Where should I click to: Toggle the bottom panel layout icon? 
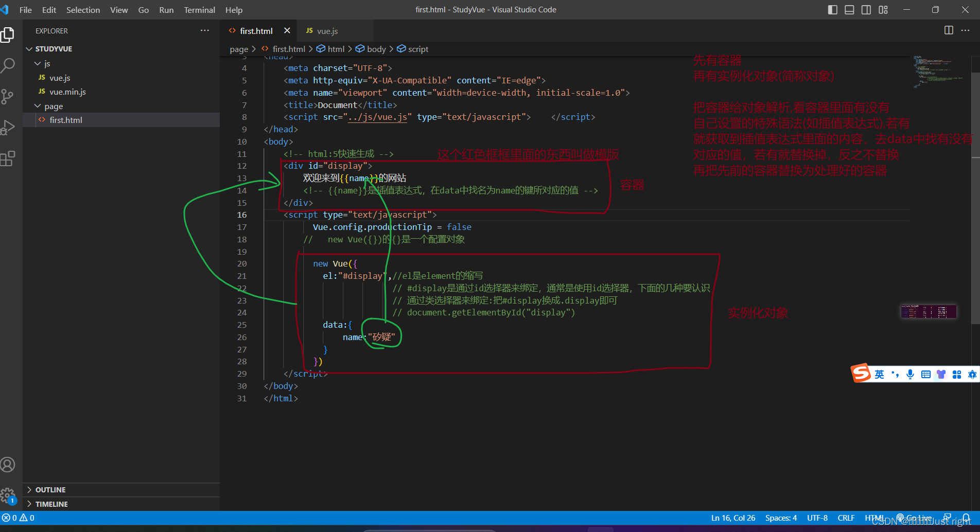[x=849, y=10]
